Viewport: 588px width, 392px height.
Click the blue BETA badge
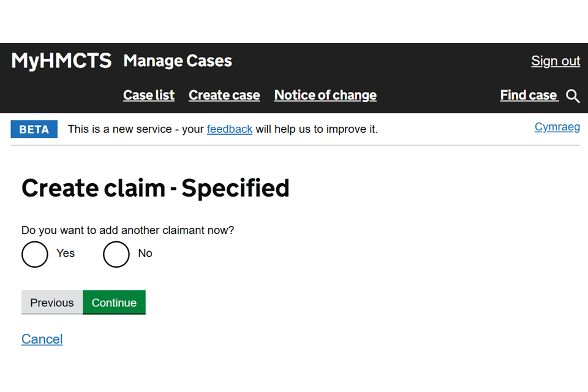[x=34, y=129]
